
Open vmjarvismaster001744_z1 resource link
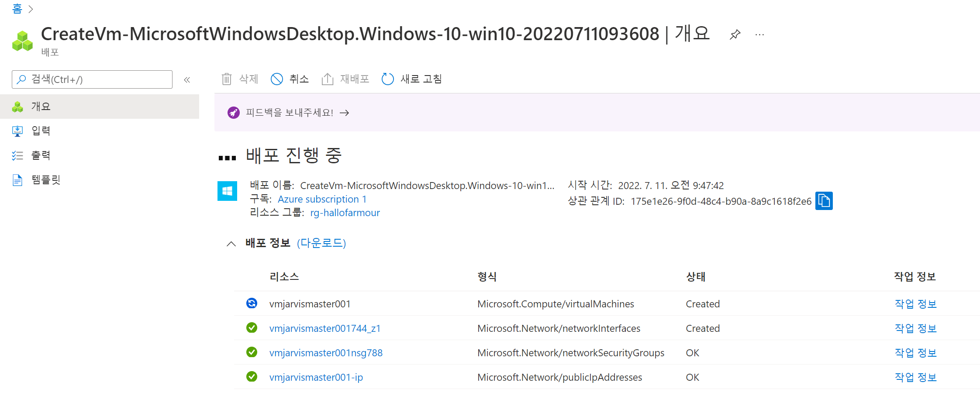[325, 328]
